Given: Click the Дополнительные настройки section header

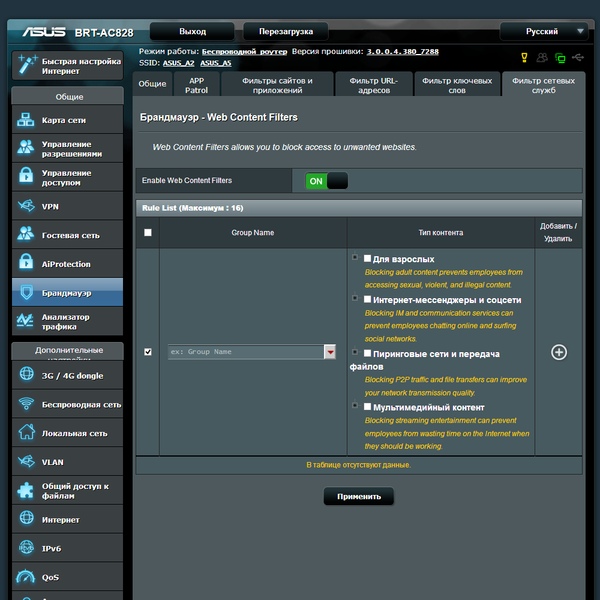Looking at the screenshot, I should [68, 351].
